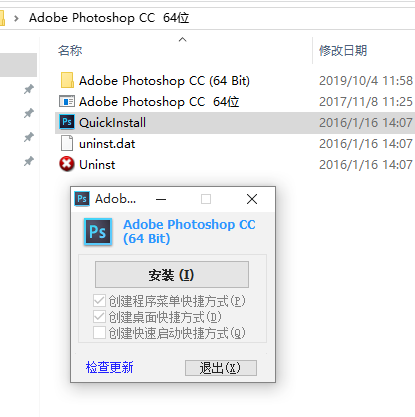
Task: Click the red Uninst uninstaller icon
Action: coord(67,164)
